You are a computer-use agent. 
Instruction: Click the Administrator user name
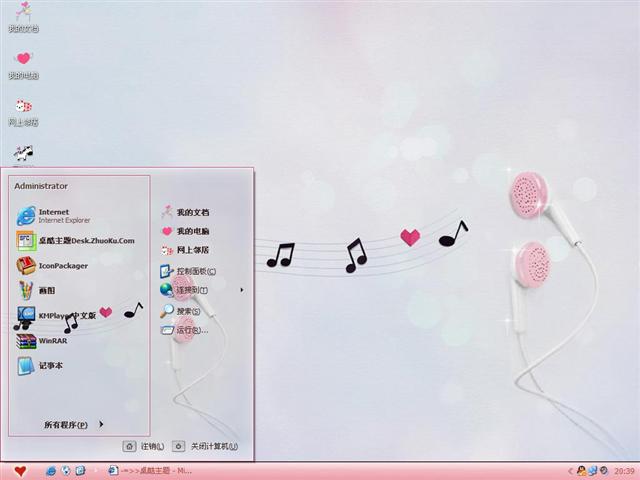(41, 186)
